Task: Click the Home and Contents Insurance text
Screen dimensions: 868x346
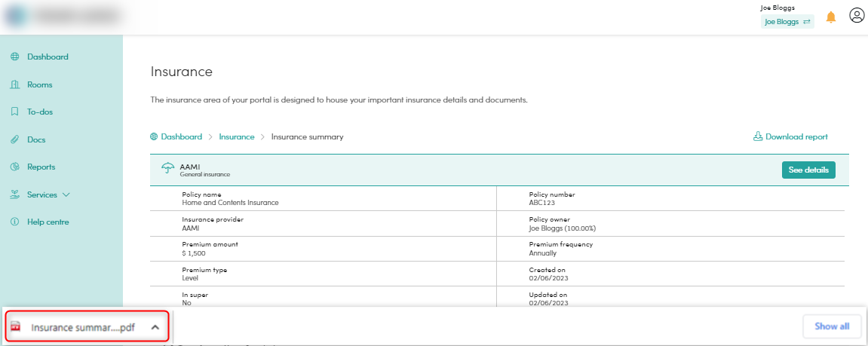Action: pos(230,203)
